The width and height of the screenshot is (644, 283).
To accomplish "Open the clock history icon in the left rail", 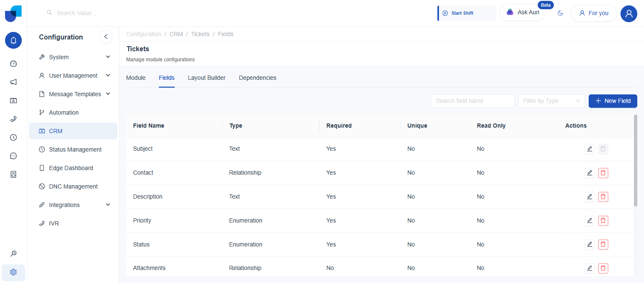I will tap(13, 137).
